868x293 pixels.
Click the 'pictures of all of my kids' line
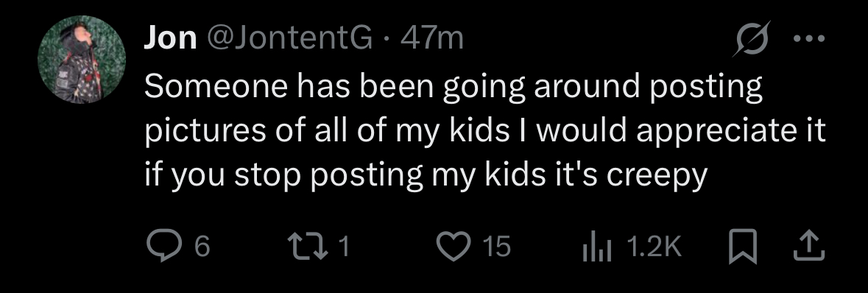pos(485,132)
